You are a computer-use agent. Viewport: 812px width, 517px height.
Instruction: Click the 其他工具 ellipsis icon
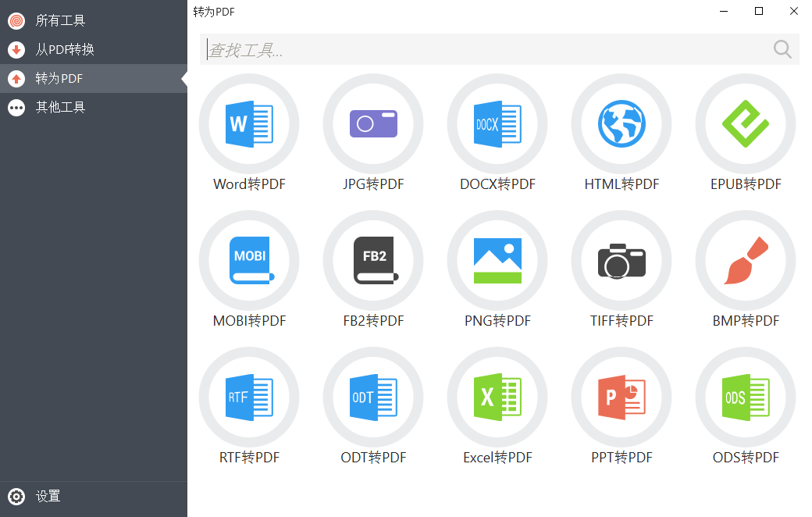click(x=16, y=108)
